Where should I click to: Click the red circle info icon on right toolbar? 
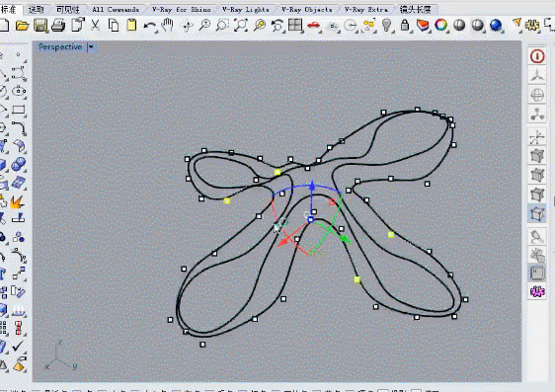click(x=537, y=56)
